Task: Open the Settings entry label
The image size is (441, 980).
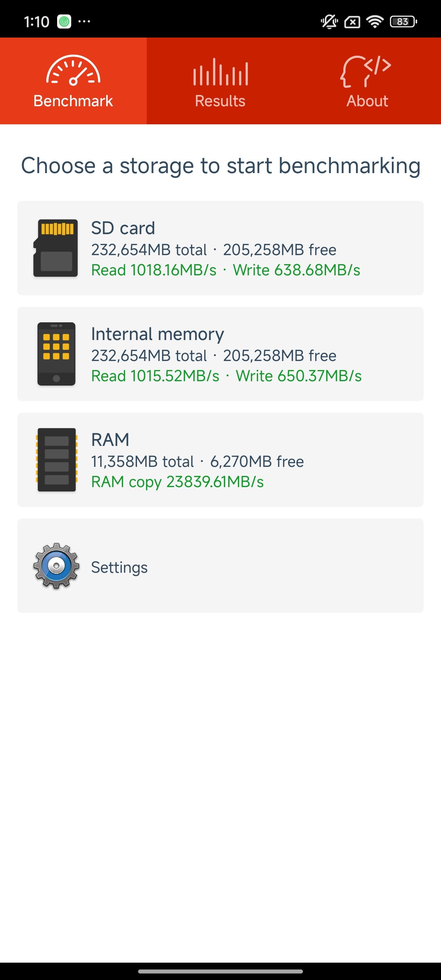Action: [119, 567]
